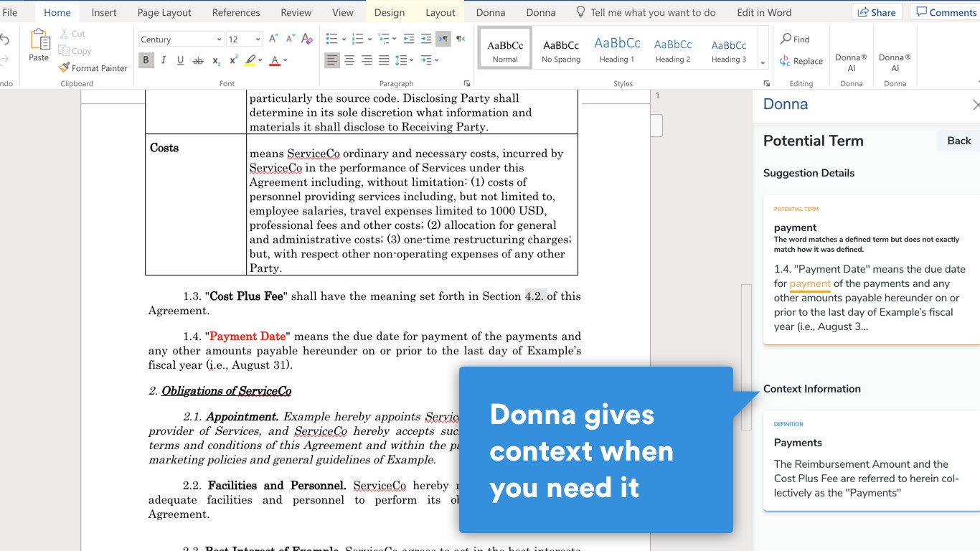Clear formatting with the eraser A icon
Viewport: 980px width, 551px height.
pyautogui.click(x=307, y=39)
